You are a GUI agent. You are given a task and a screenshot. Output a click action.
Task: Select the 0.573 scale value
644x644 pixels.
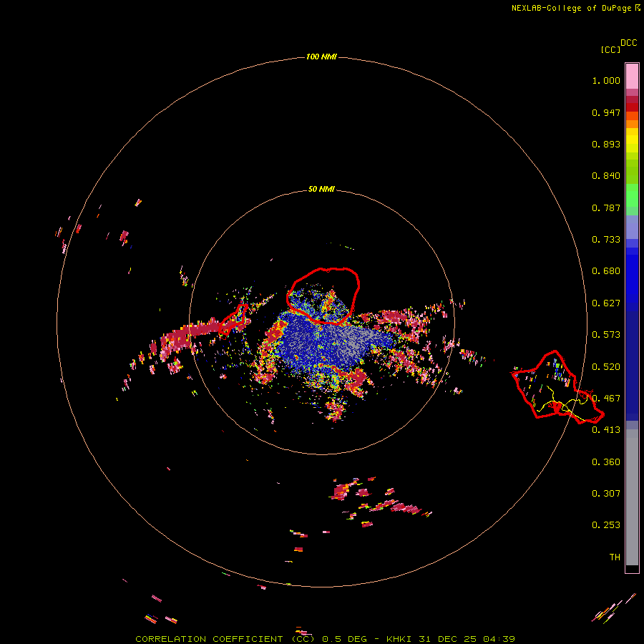click(606, 335)
